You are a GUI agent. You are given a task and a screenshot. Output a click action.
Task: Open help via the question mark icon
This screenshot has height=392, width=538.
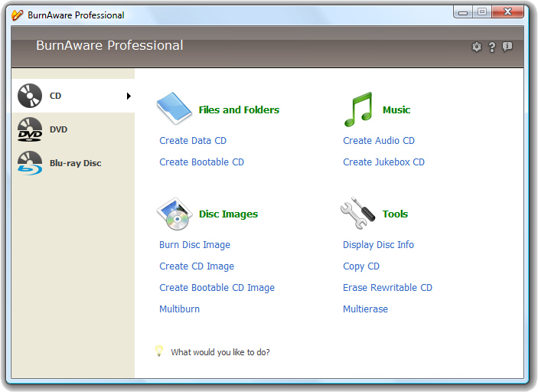[x=492, y=47]
